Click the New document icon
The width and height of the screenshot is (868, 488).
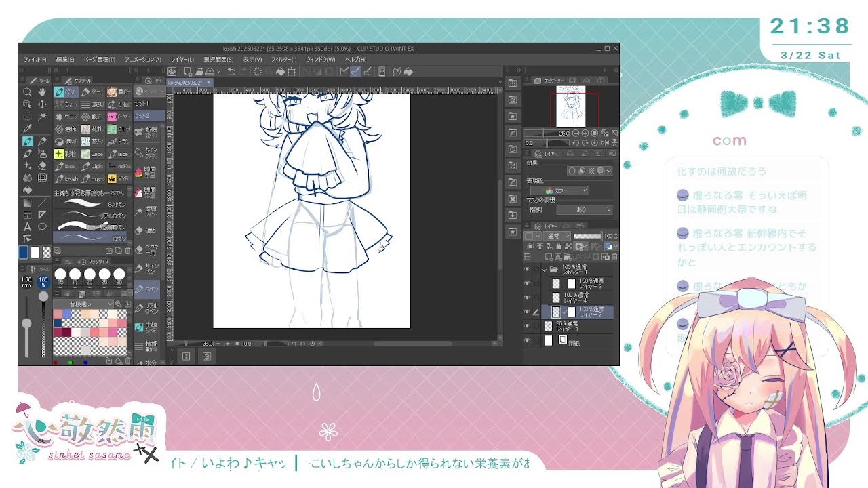[x=186, y=71]
